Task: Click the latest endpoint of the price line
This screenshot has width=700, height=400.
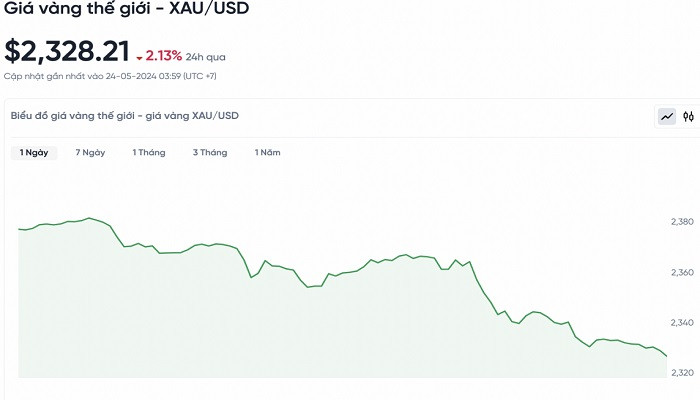Action: tap(667, 357)
